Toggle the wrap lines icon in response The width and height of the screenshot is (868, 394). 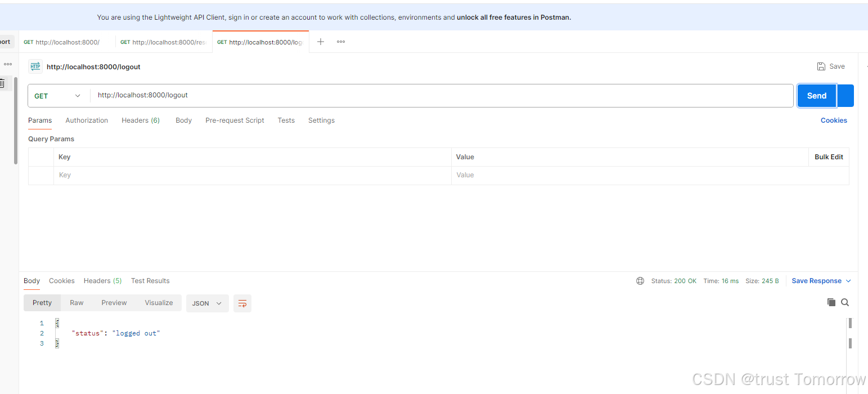(x=242, y=303)
